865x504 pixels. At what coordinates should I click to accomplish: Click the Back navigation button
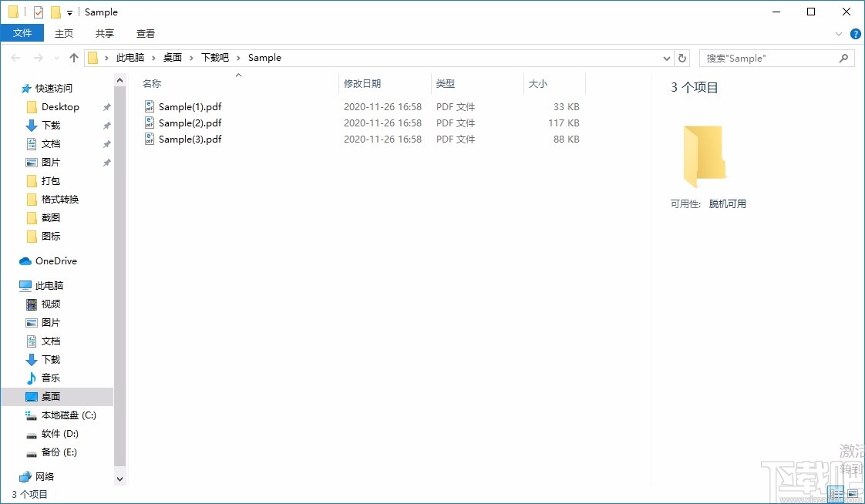15,58
